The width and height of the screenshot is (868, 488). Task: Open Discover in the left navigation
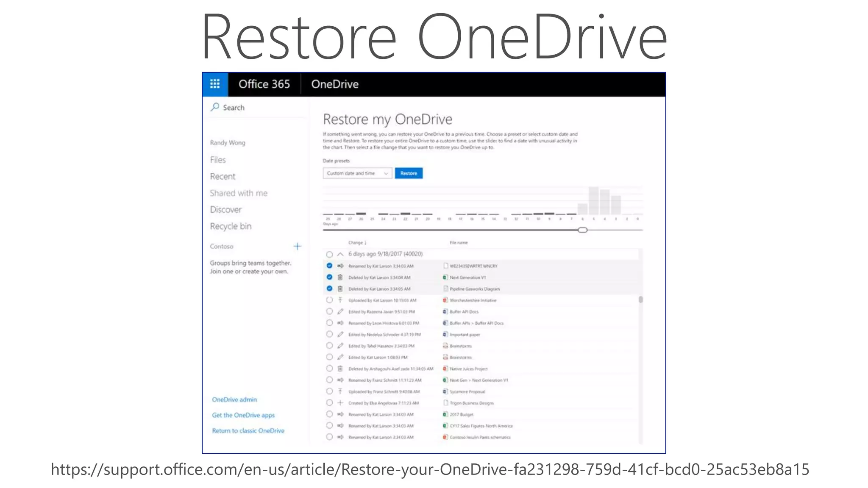tap(226, 210)
